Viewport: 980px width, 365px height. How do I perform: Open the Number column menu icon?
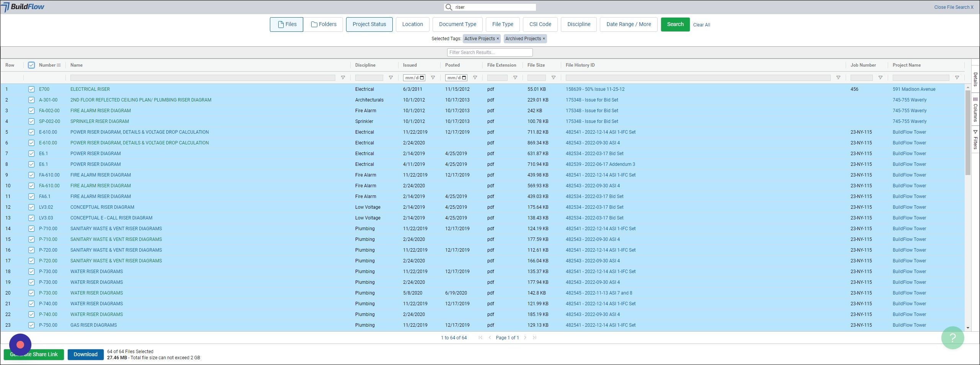[x=59, y=65]
